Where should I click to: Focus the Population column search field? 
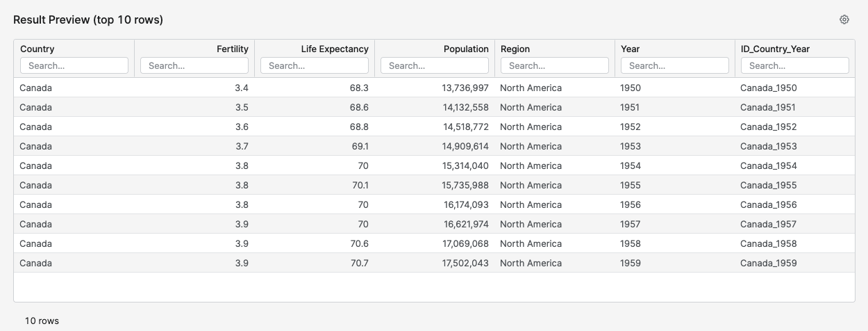click(435, 65)
